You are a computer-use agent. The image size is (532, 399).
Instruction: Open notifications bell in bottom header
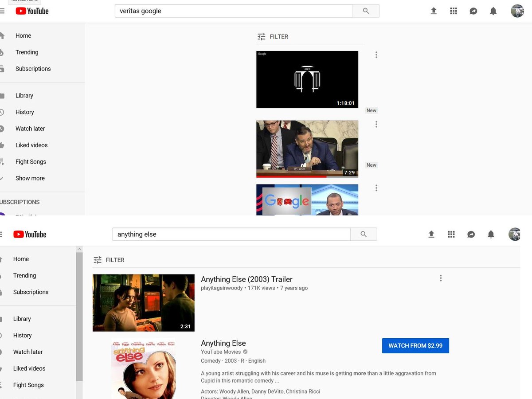491,235
